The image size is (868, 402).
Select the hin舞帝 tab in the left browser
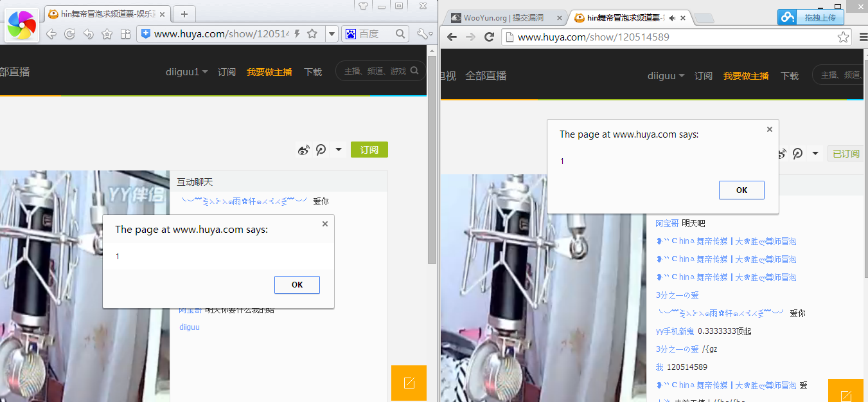pos(108,14)
